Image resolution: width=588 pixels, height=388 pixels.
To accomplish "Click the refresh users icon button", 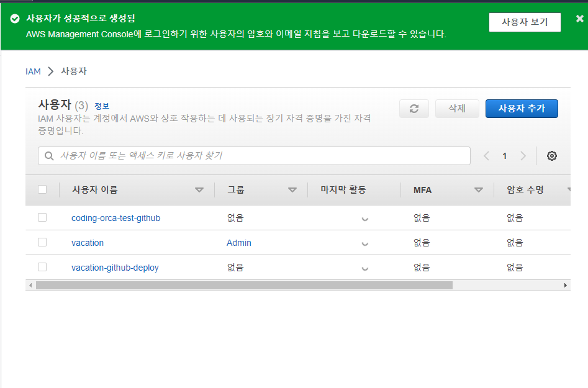I will 414,109.
